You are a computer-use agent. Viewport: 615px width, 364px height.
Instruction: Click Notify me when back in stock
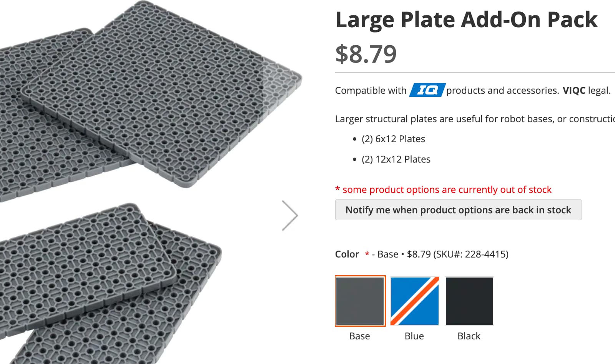coord(458,210)
